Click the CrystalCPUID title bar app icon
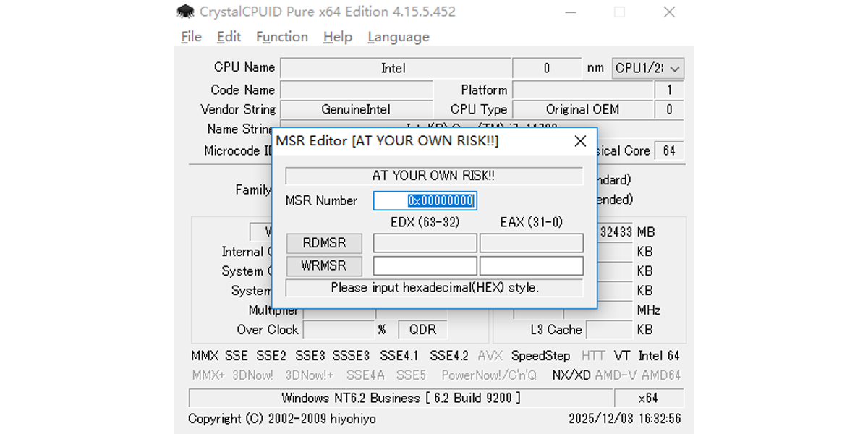This screenshot has height=434, width=868. tap(186, 12)
